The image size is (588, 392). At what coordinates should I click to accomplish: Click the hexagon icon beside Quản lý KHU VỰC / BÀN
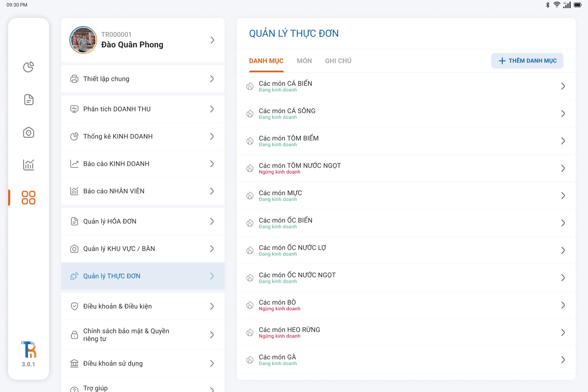click(x=74, y=249)
